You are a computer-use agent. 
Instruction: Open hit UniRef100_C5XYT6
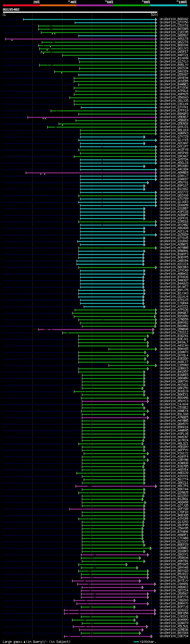click(174, 26)
